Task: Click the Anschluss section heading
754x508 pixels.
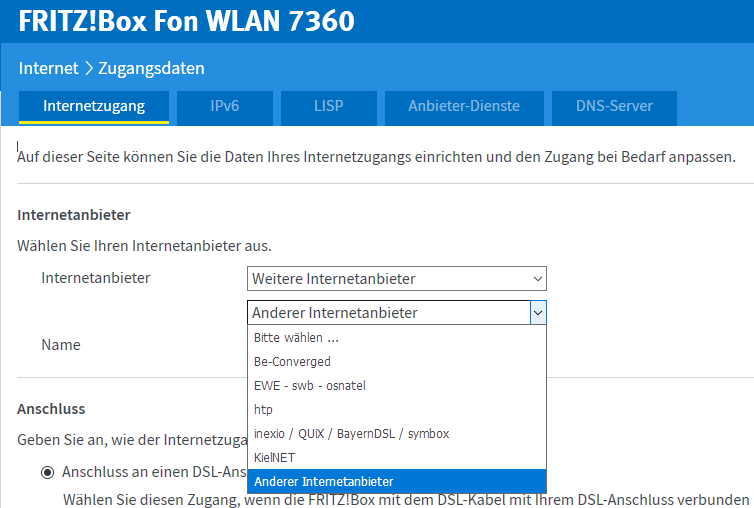Action: pos(51,409)
